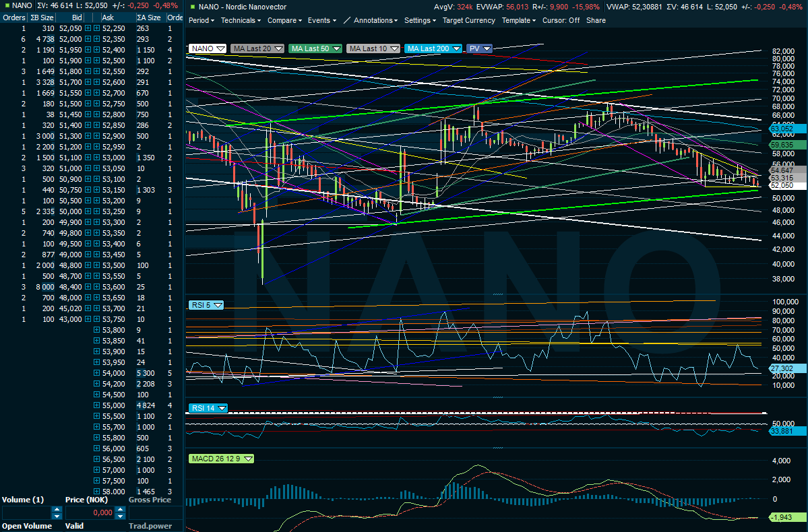The width and height of the screenshot is (808, 532).
Task: Click the plus icon beside ask 53,000
Action: click(96, 158)
